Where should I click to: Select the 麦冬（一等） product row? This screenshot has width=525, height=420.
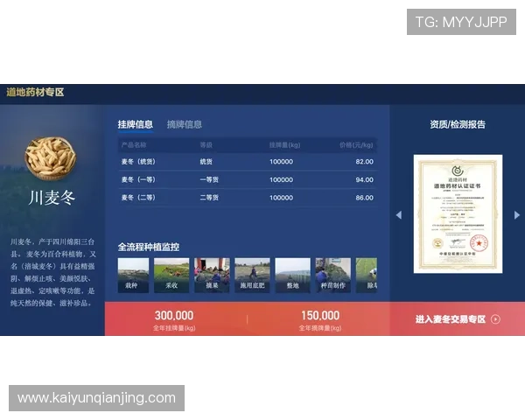click(x=248, y=180)
